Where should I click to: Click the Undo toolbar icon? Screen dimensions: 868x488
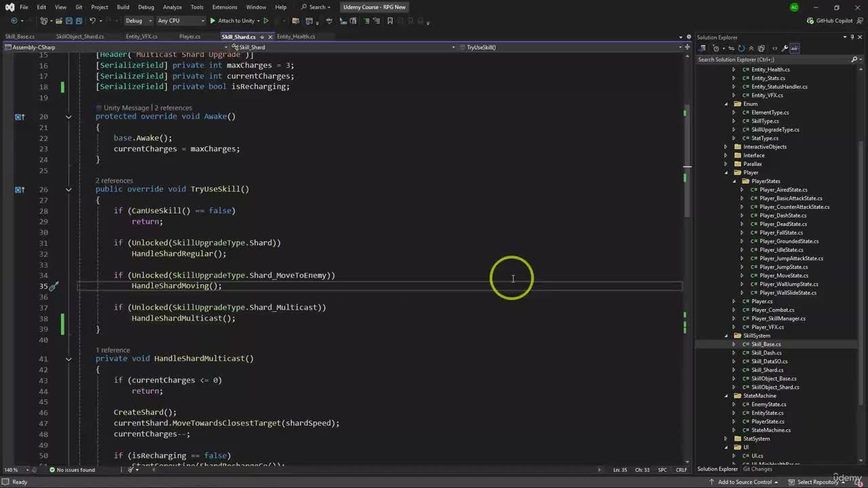pos(91,21)
